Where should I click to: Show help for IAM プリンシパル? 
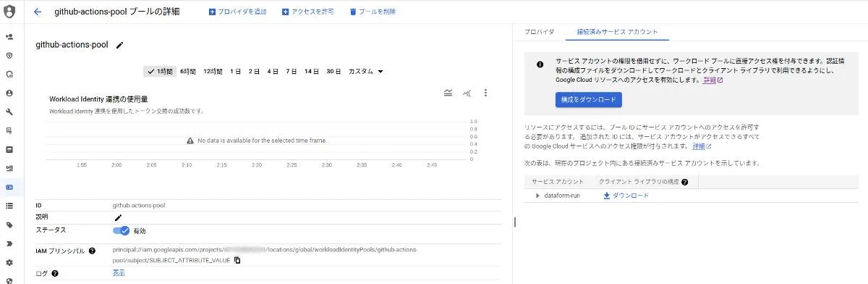point(92,251)
